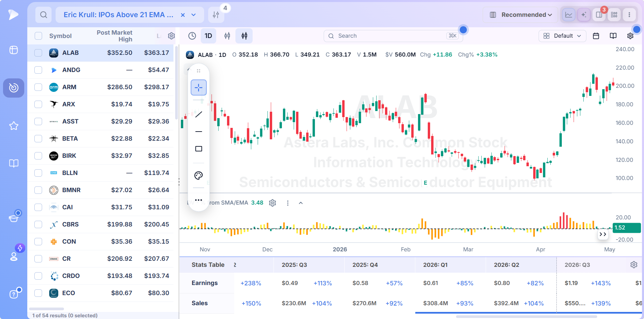This screenshot has height=319, width=644.
Task: Open the indicator three-dot options menu
Action: [x=288, y=203]
